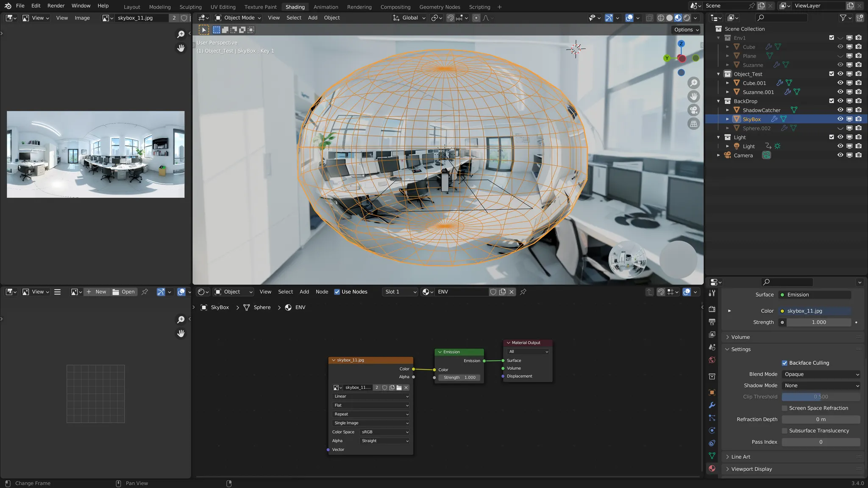Uncheck the Backface Culling checkbox
Viewport: 868px width, 488px height.
tap(785, 363)
